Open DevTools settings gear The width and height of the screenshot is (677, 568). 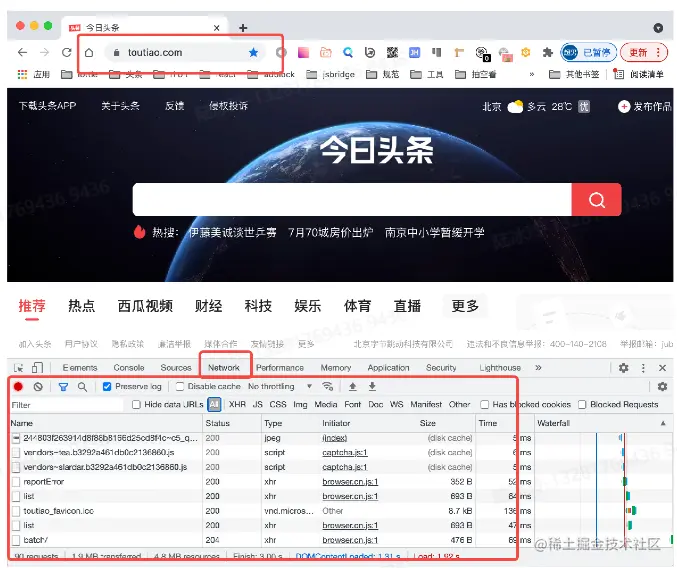pos(623,368)
